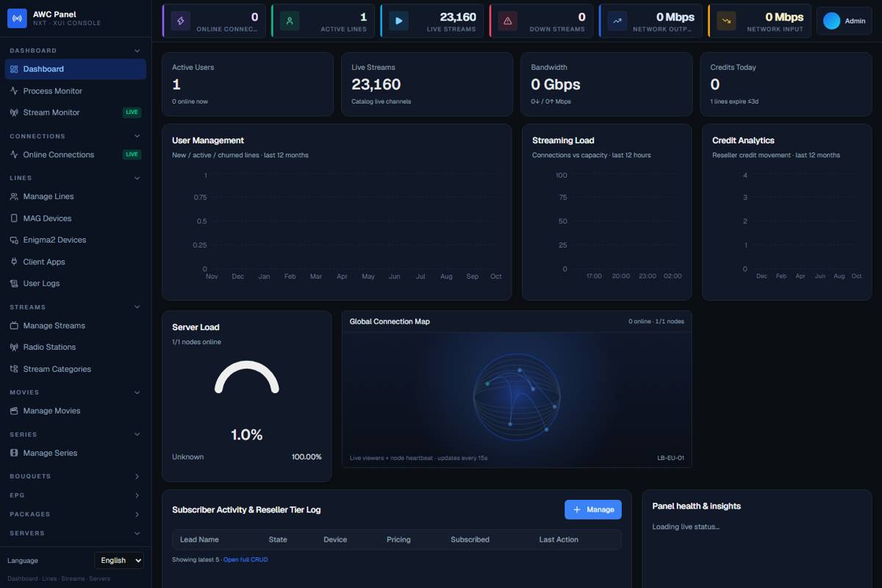
Task: Click the Admin avatar circle
Action: click(x=831, y=21)
